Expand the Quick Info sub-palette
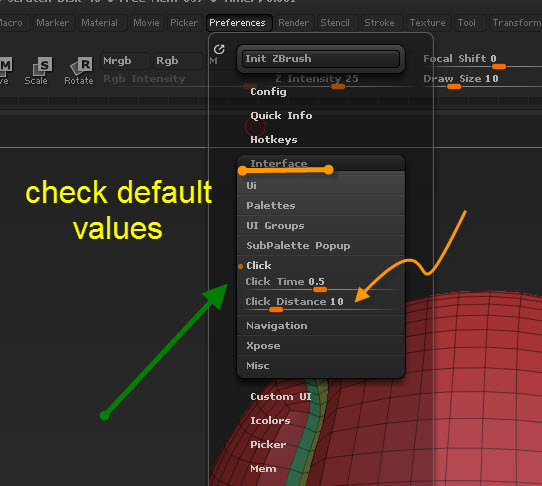Screen dimensions: 542x486 pos(281,115)
